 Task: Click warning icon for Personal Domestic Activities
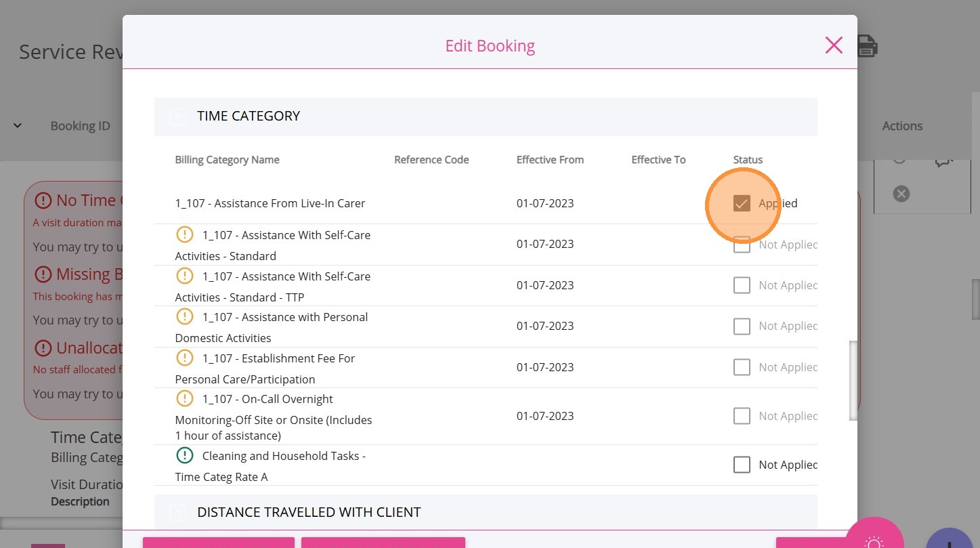(x=185, y=317)
